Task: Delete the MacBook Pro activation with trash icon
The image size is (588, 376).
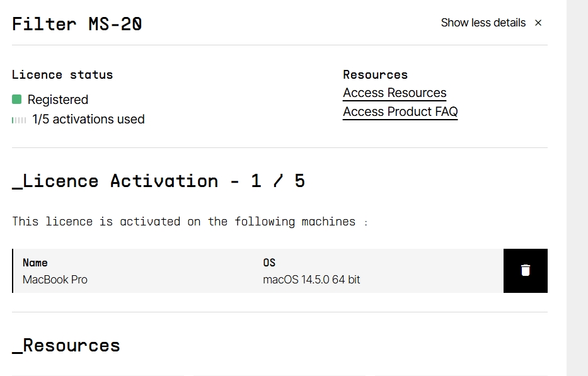Action: (x=525, y=271)
